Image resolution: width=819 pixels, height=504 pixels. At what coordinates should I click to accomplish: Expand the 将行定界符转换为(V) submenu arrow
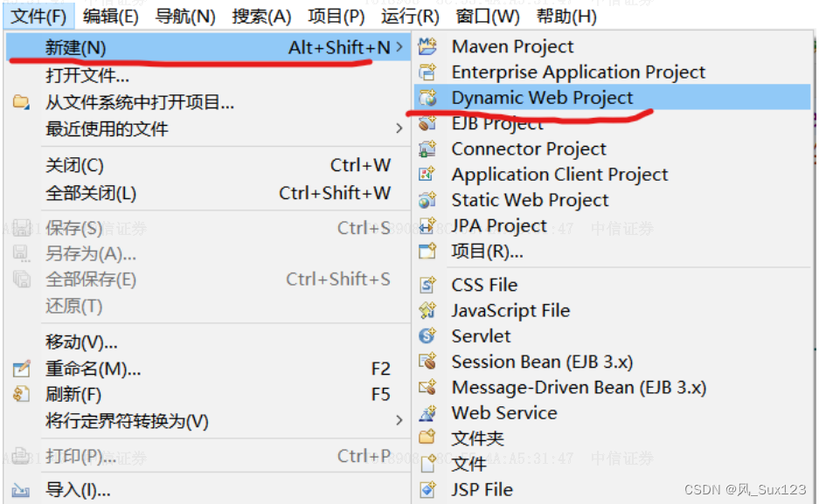399,420
